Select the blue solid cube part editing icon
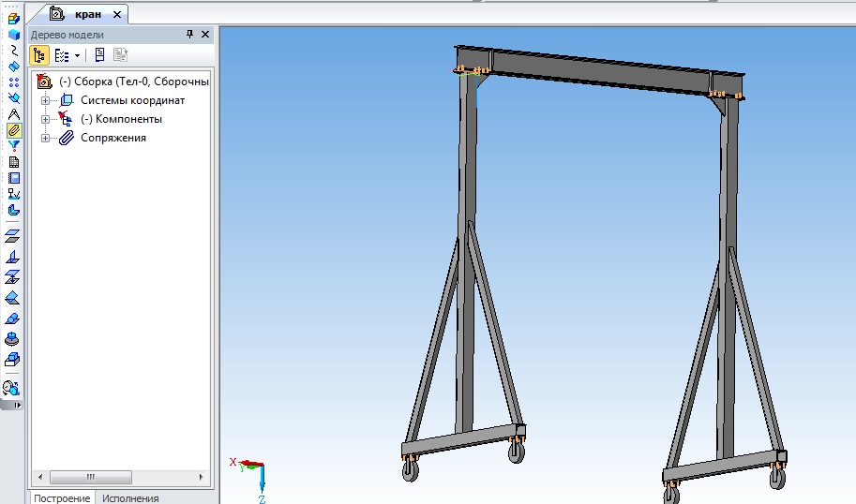Image resolution: width=856 pixels, height=504 pixels. point(14,35)
